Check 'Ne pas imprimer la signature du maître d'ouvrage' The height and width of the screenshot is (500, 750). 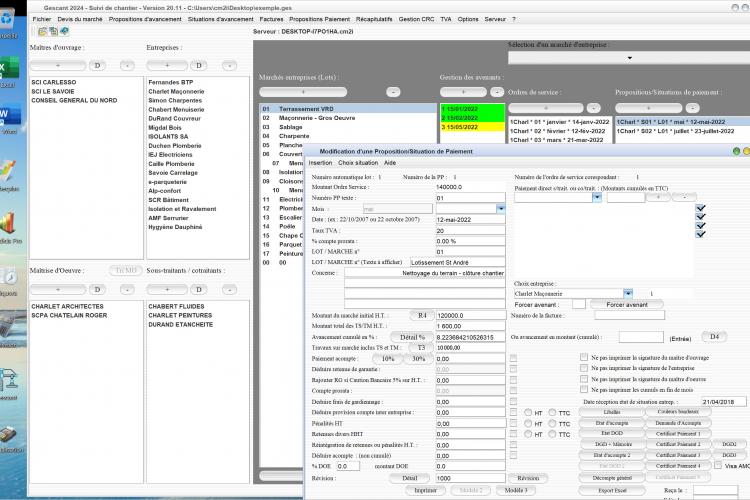tap(584, 357)
